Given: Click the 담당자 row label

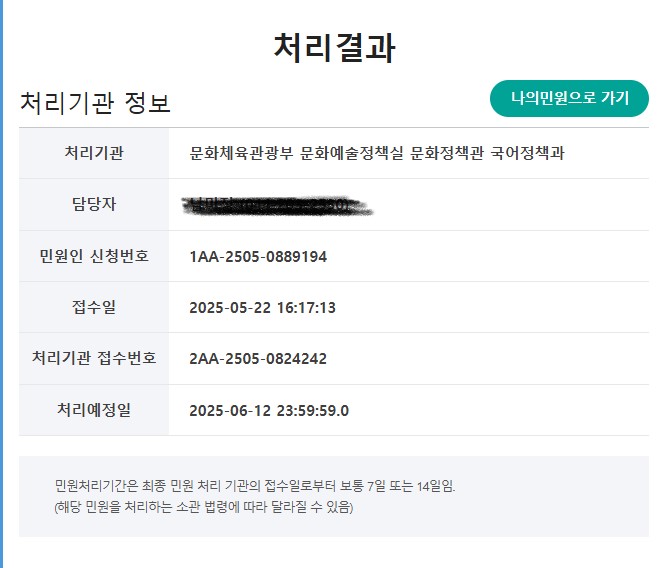Looking at the screenshot, I should click(94, 204).
